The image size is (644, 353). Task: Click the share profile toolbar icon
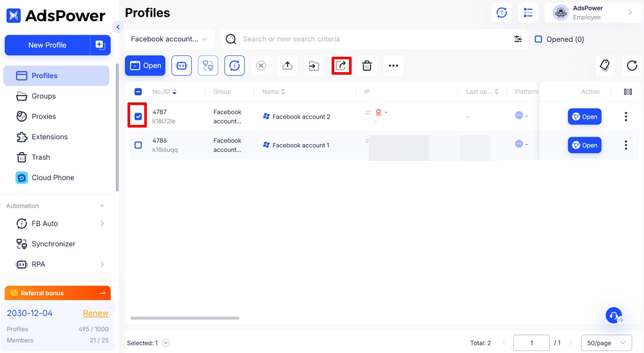click(x=341, y=66)
